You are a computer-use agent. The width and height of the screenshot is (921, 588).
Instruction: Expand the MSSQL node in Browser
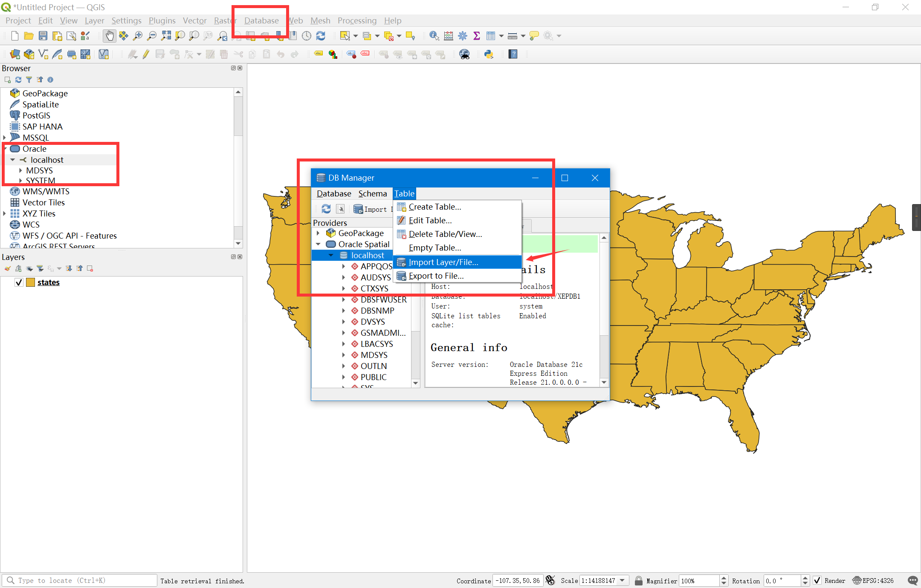[5, 138]
